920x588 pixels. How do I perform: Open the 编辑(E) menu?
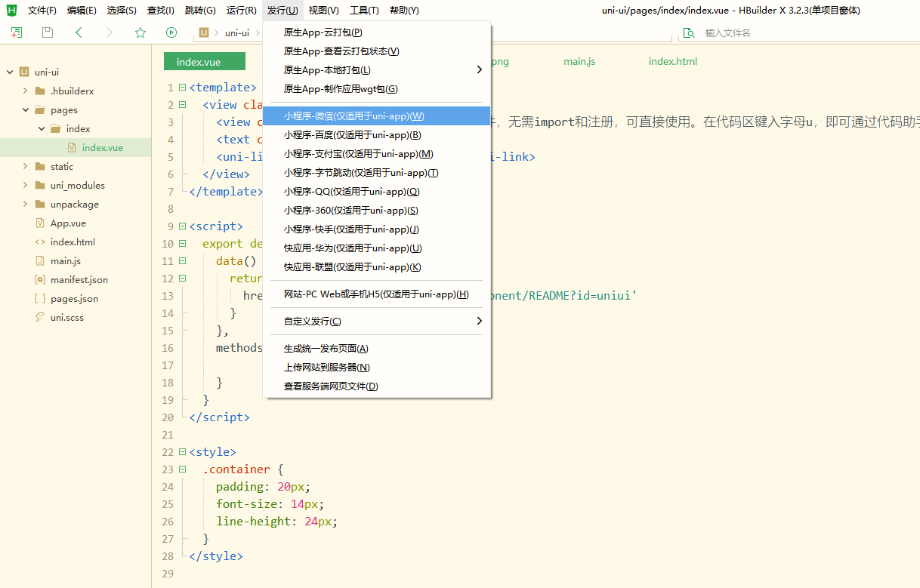tap(82, 11)
